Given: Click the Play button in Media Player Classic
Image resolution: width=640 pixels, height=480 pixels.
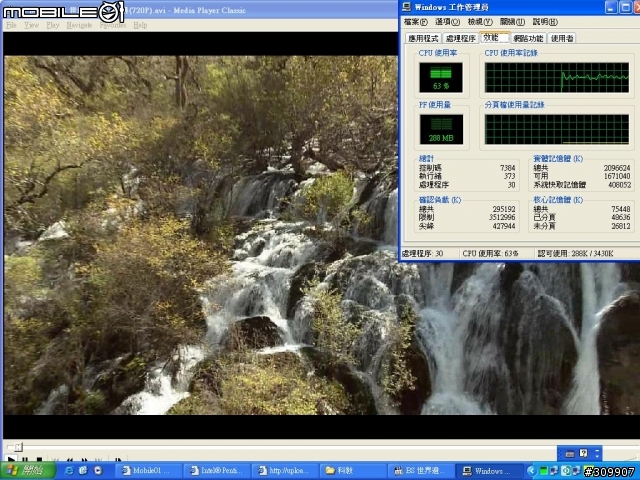Looking at the screenshot, I should point(11,460).
